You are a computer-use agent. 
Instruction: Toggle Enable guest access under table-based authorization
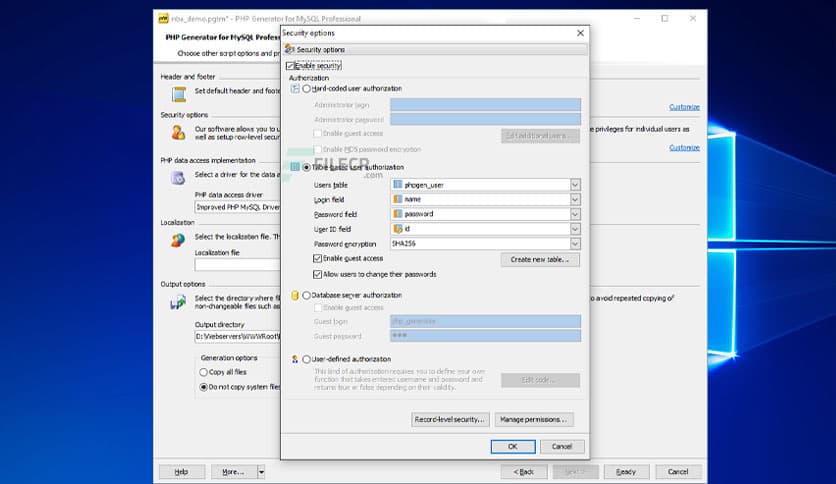tap(318, 258)
